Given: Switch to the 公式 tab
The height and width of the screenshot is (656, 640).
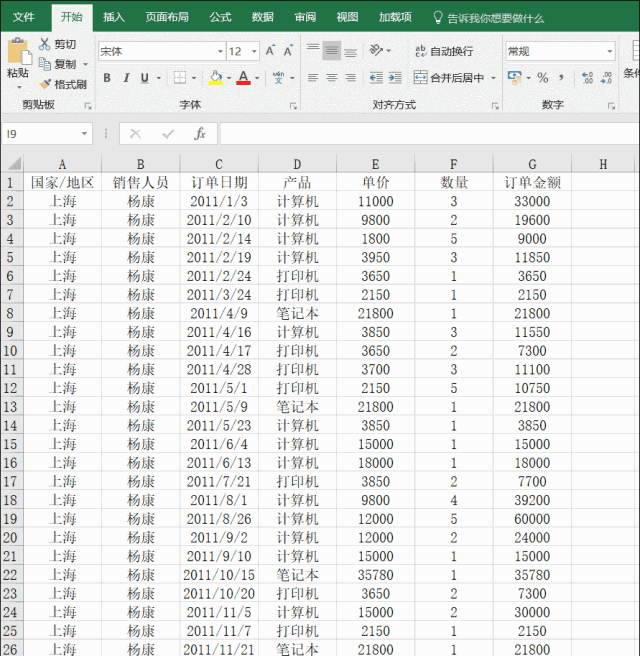Looking at the screenshot, I should coord(220,17).
